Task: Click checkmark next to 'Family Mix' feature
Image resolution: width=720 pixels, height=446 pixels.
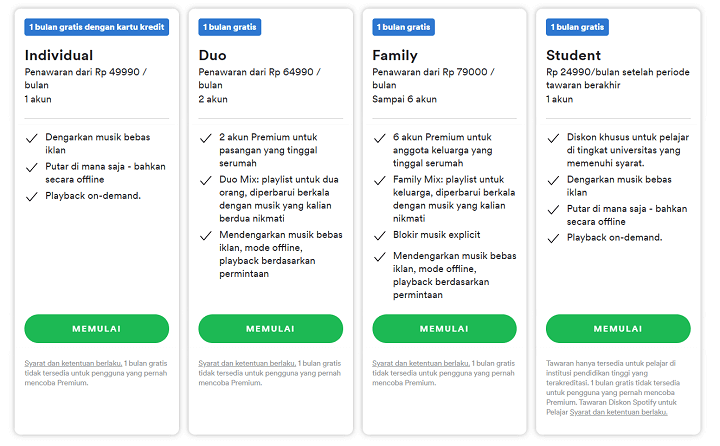Action: pyautogui.click(x=380, y=180)
